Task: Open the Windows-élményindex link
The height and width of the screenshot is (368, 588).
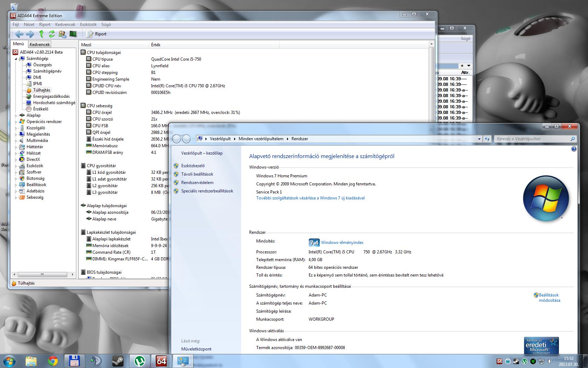Action: pos(342,243)
